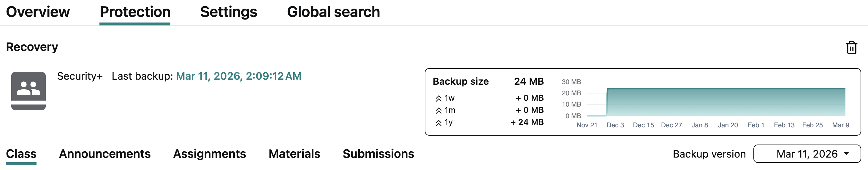
Task: Select the Class sub-tab
Action: point(21,154)
